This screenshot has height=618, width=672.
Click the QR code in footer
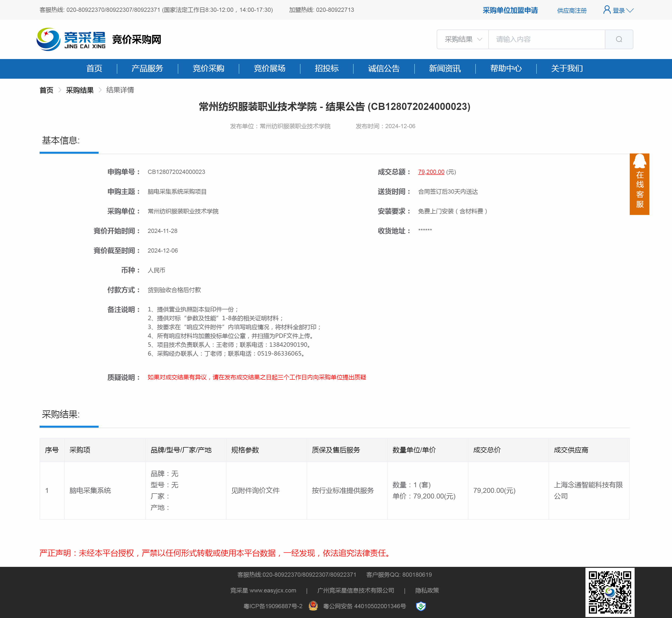click(610, 592)
